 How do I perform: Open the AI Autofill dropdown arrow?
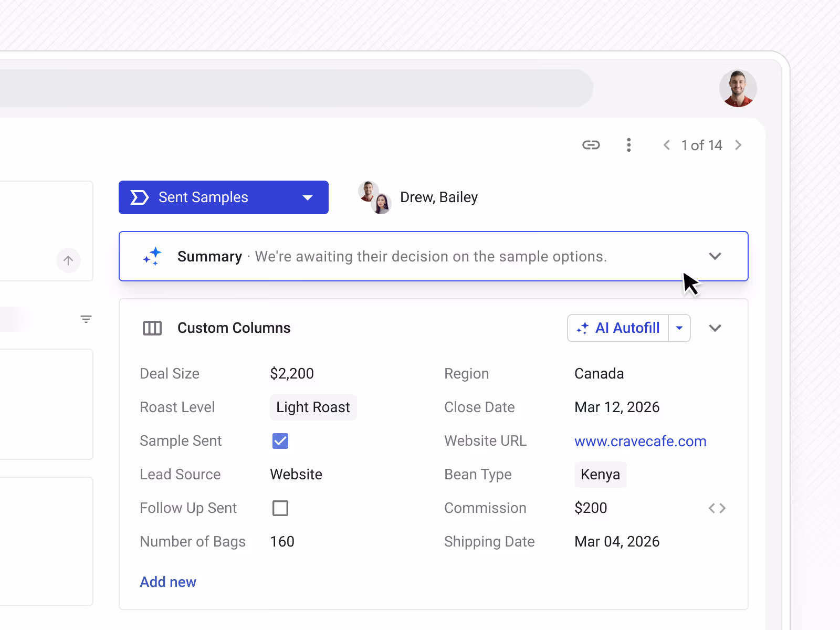click(x=679, y=328)
